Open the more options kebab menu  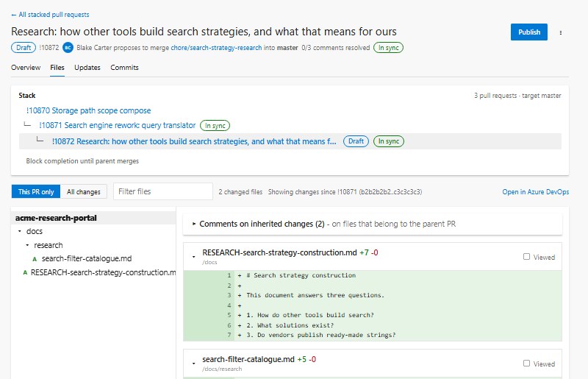[561, 32]
